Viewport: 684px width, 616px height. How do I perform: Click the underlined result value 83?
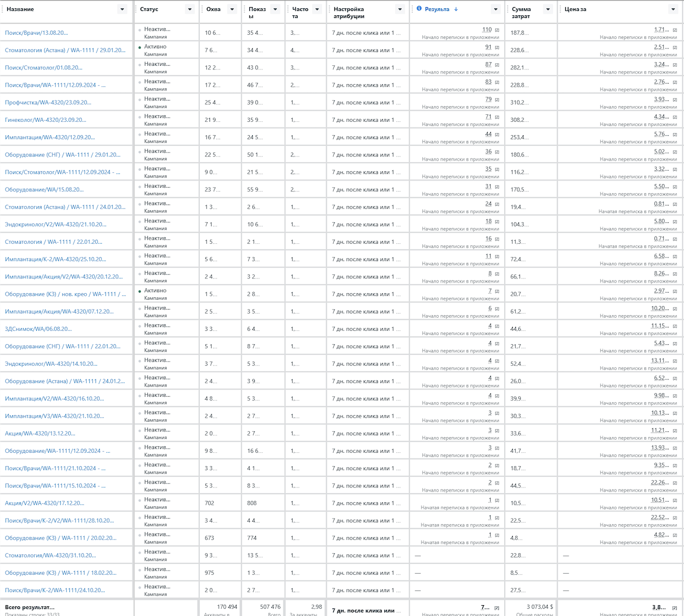coord(488,82)
